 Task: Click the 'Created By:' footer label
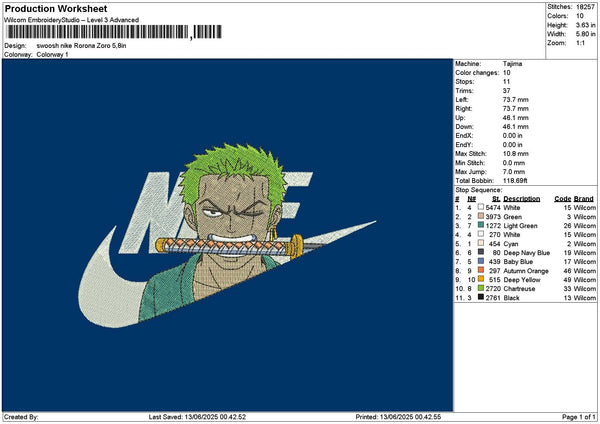21,417
